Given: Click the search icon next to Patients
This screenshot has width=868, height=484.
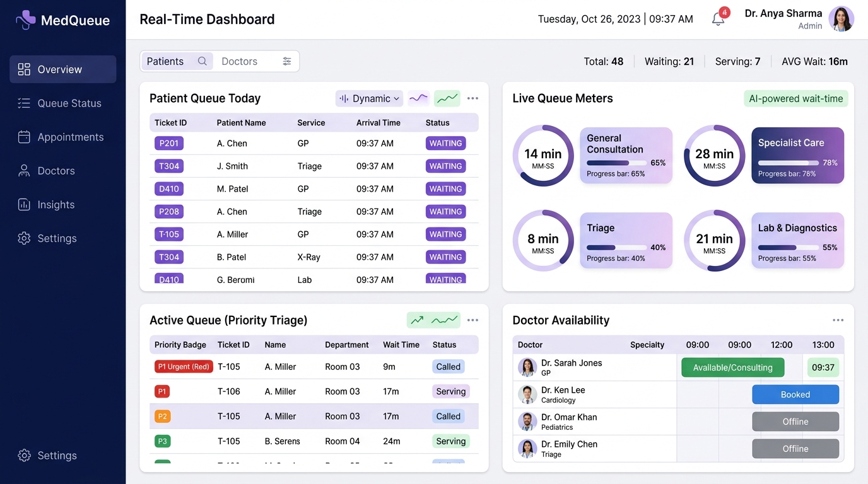Looking at the screenshot, I should 202,61.
